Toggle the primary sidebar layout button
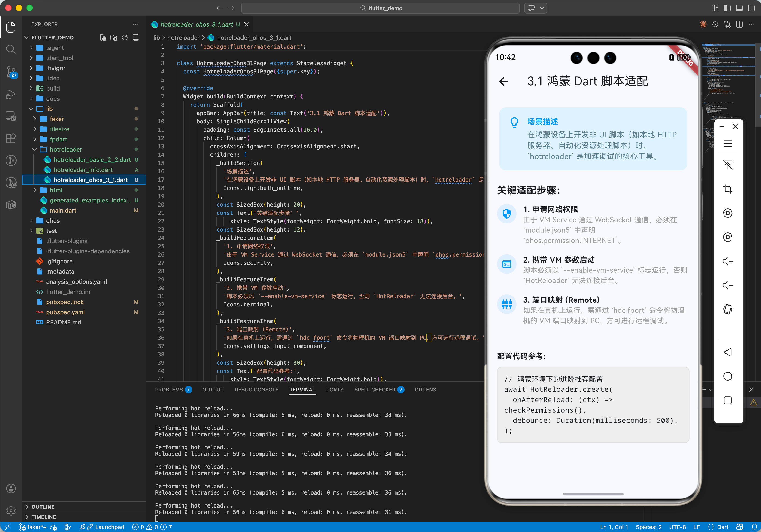Viewport: 761px width, 532px height. pos(727,8)
